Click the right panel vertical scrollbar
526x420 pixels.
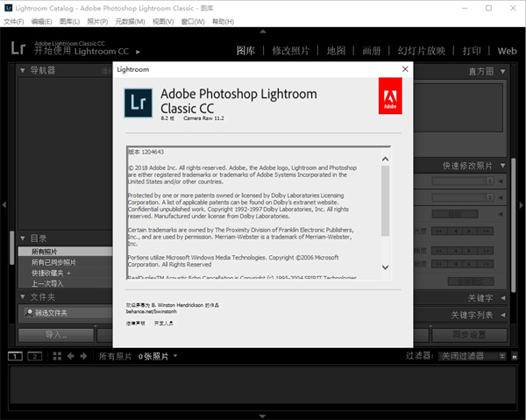point(513,224)
